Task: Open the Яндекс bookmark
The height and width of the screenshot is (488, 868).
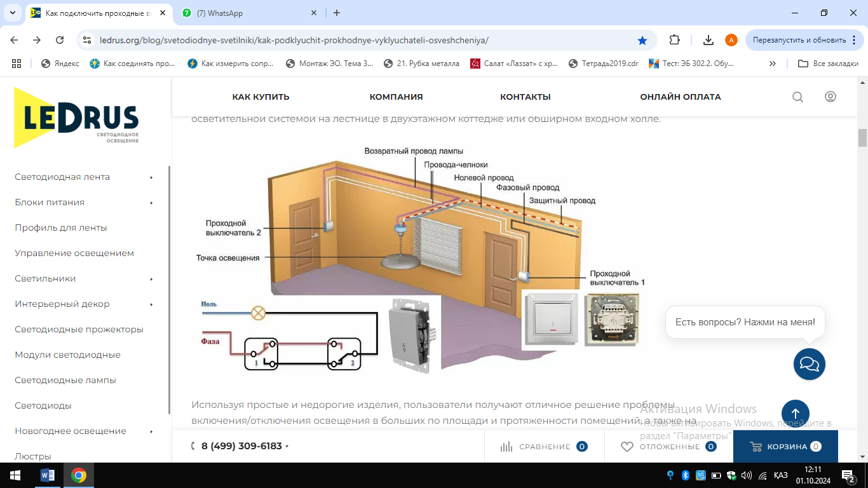Action: pyautogui.click(x=60, y=64)
